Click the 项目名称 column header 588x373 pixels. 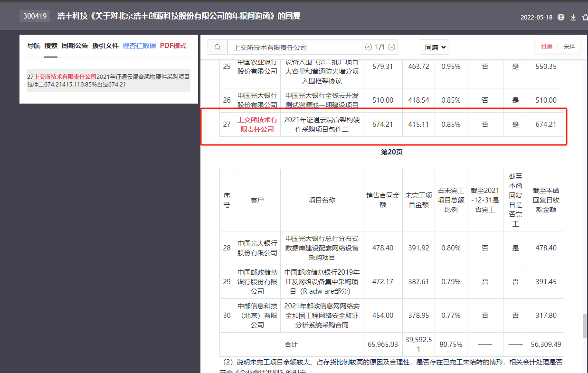coord(322,200)
